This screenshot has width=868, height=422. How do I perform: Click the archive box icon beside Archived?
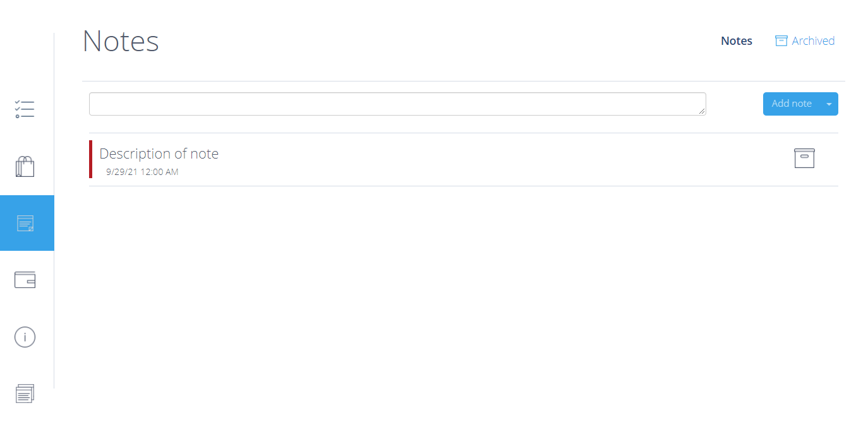click(781, 41)
